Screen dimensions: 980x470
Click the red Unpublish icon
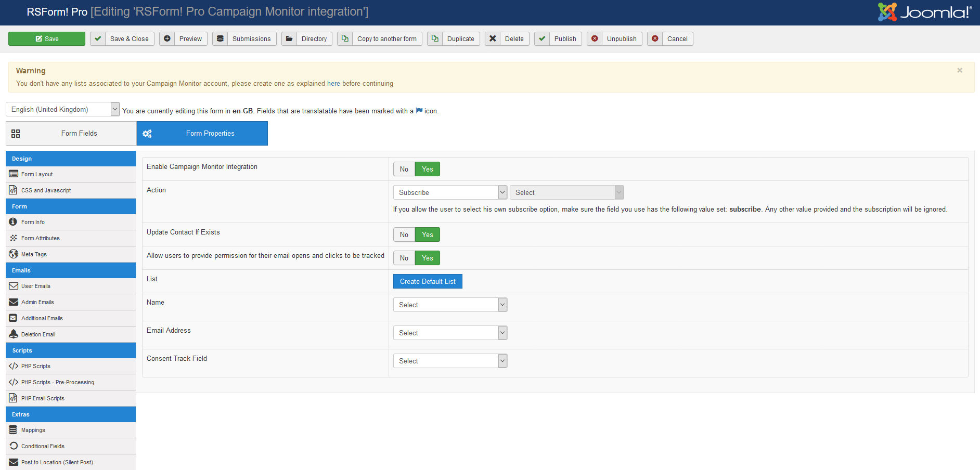pyautogui.click(x=595, y=38)
